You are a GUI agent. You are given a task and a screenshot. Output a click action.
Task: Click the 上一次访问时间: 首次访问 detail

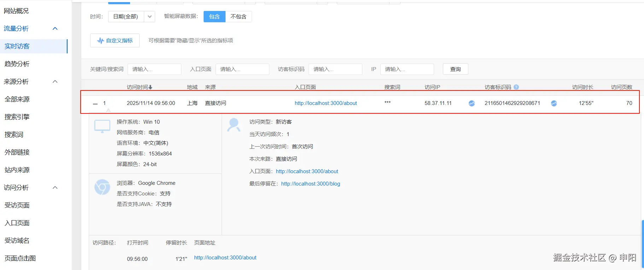tap(281, 147)
